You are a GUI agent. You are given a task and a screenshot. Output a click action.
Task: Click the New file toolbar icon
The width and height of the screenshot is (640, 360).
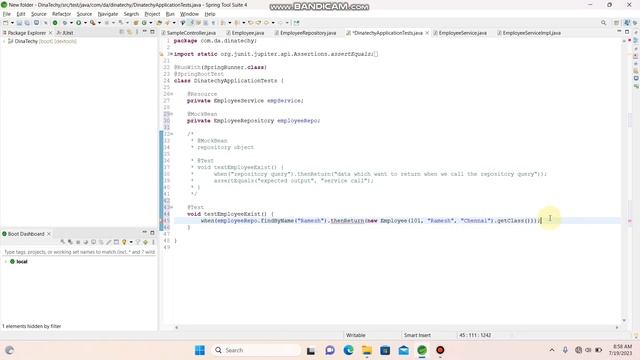tap(6, 23)
